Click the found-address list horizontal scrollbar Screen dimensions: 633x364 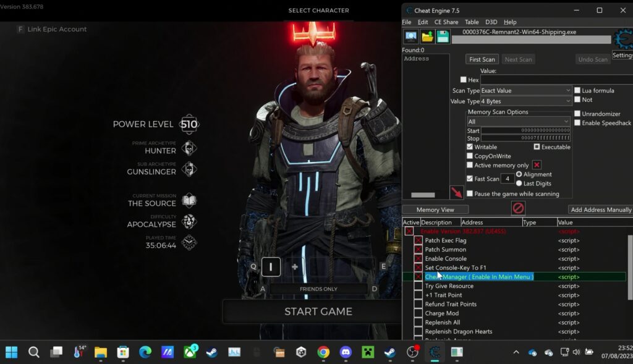423,195
